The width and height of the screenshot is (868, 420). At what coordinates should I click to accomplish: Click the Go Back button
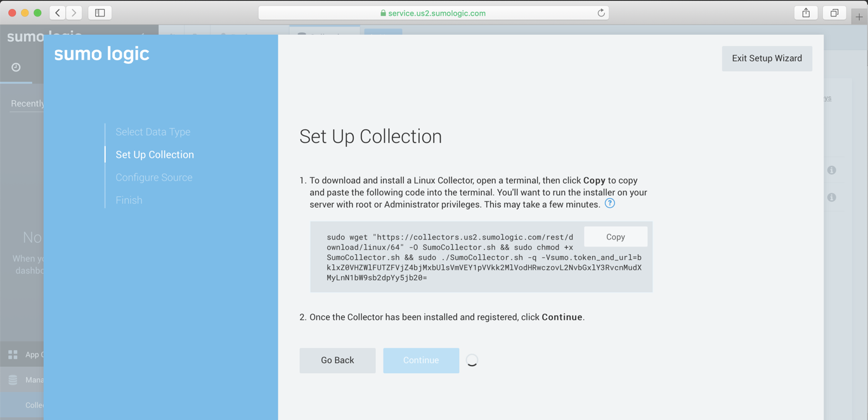click(337, 360)
